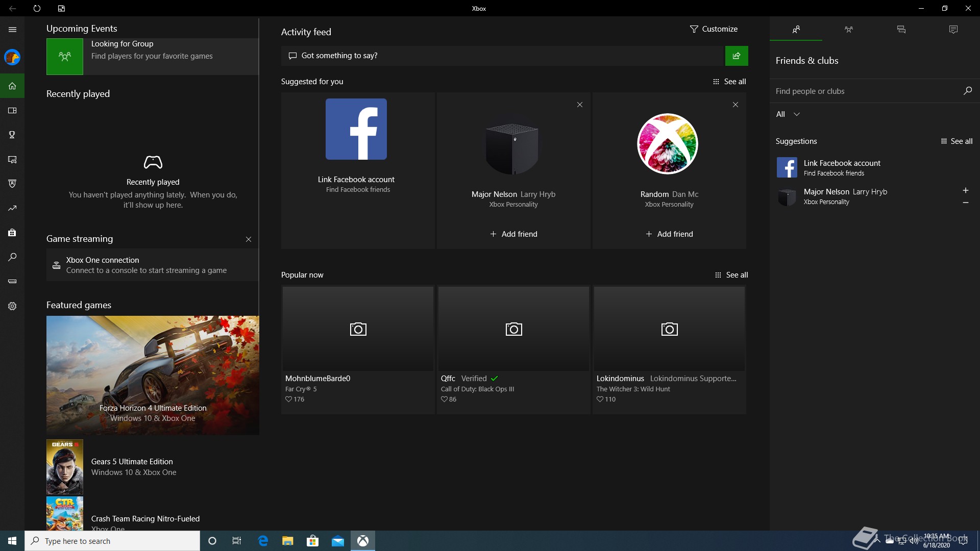Add Major Nelson as friend
This screenshot has height=551, width=980.
513,234
